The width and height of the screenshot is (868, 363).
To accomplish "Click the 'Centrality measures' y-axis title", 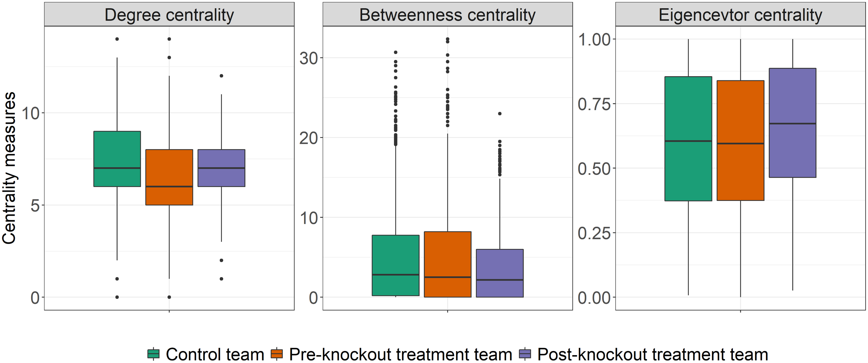I will (x=9, y=168).
